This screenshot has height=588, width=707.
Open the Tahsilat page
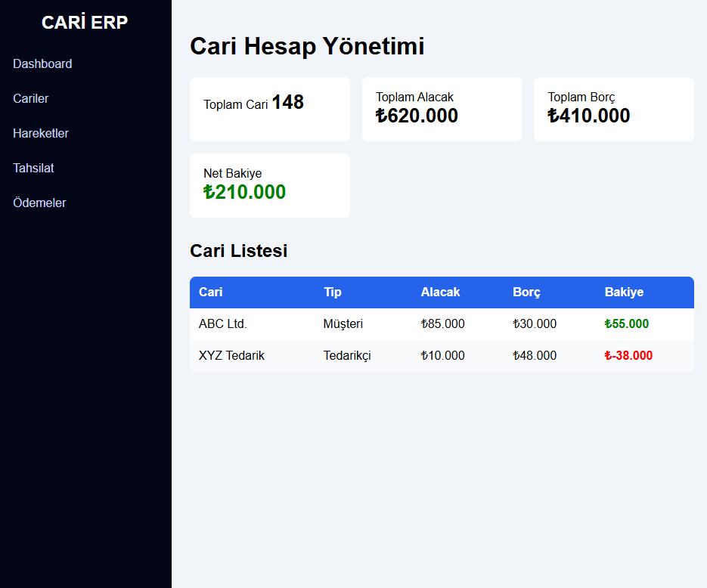pos(33,169)
